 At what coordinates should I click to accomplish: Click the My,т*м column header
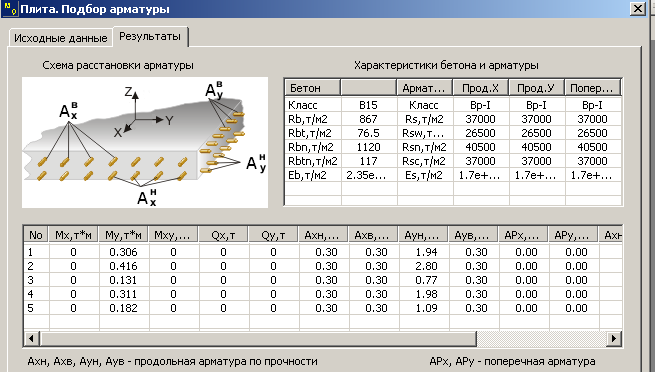(124, 235)
